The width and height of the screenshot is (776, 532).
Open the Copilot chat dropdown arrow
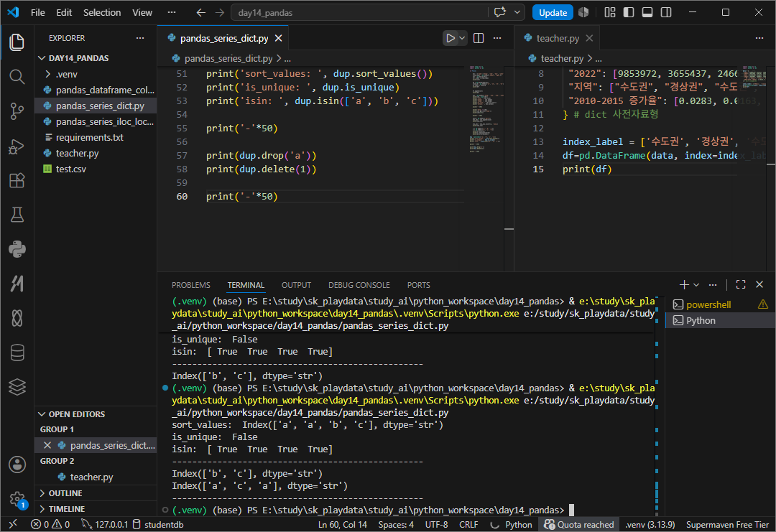pos(517,12)
